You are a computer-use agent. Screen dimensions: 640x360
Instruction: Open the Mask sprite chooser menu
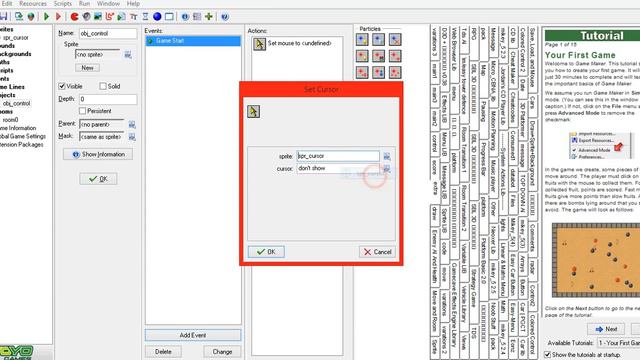point(132,137)
